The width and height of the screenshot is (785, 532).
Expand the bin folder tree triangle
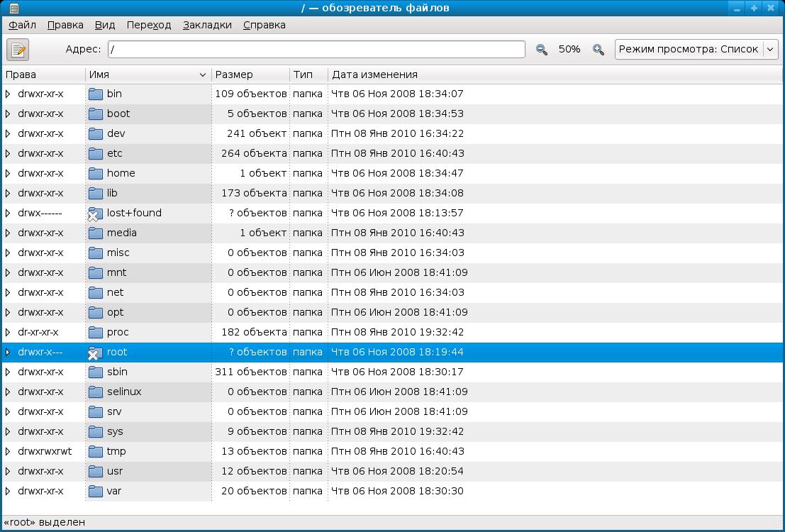click(8, 94)
